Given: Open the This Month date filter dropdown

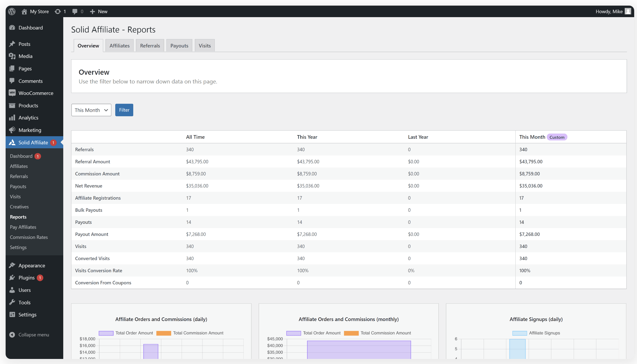Looking at the screenshot, I should [91, 110].
